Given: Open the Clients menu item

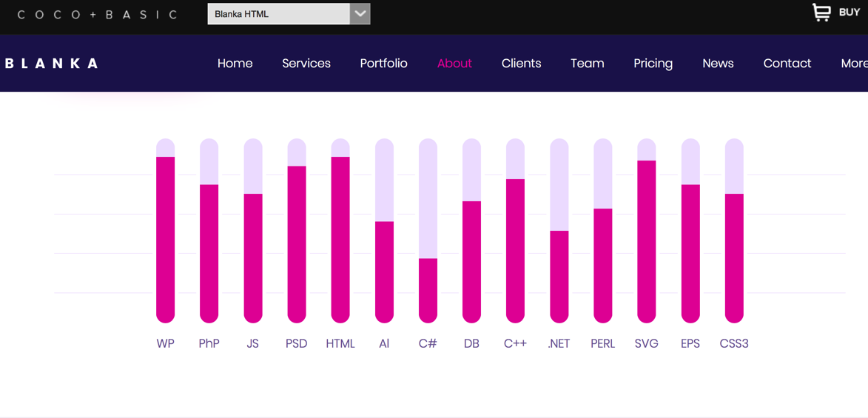Looking at the screenshot, I should [522, 63].
